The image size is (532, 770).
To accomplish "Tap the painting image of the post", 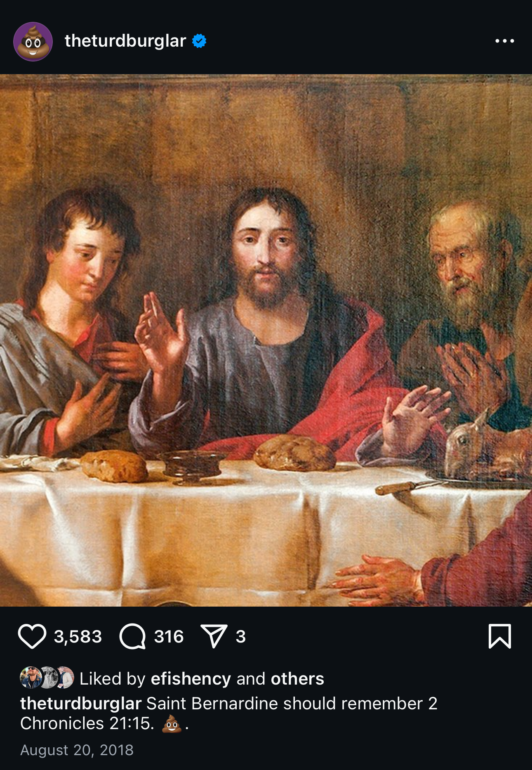I will [x=266, y=340].
